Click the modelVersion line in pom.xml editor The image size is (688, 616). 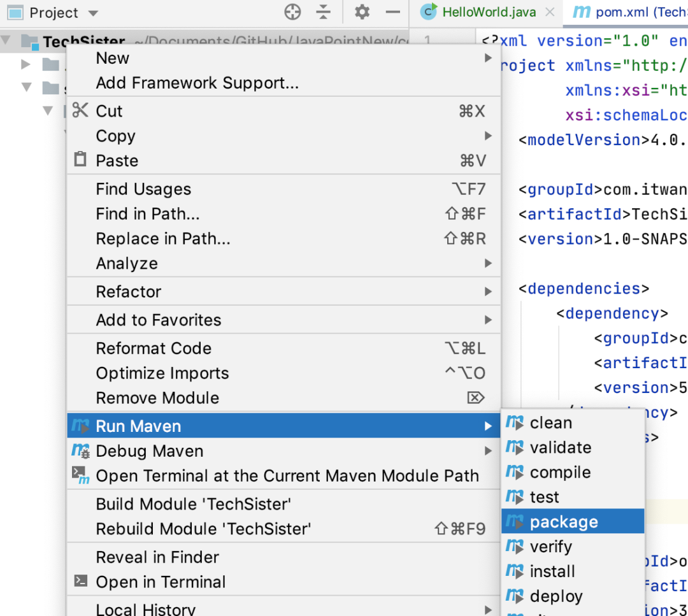click(x=603, y=140)
